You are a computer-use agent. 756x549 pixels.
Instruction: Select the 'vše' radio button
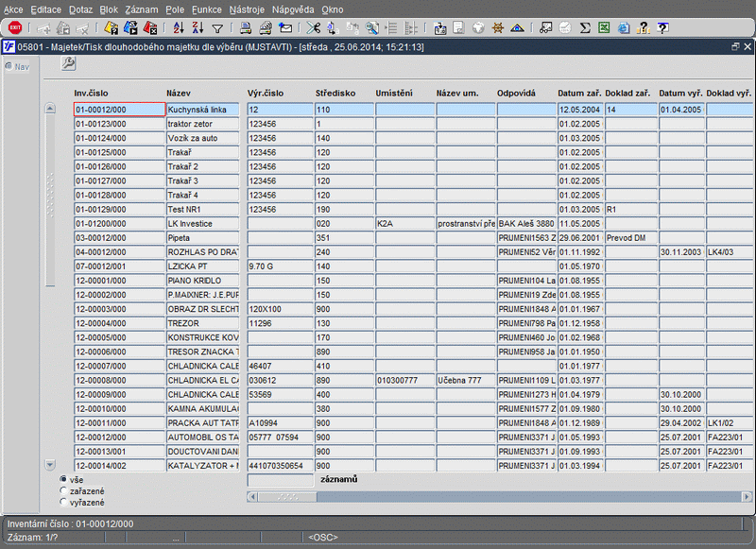pos(63,479)
